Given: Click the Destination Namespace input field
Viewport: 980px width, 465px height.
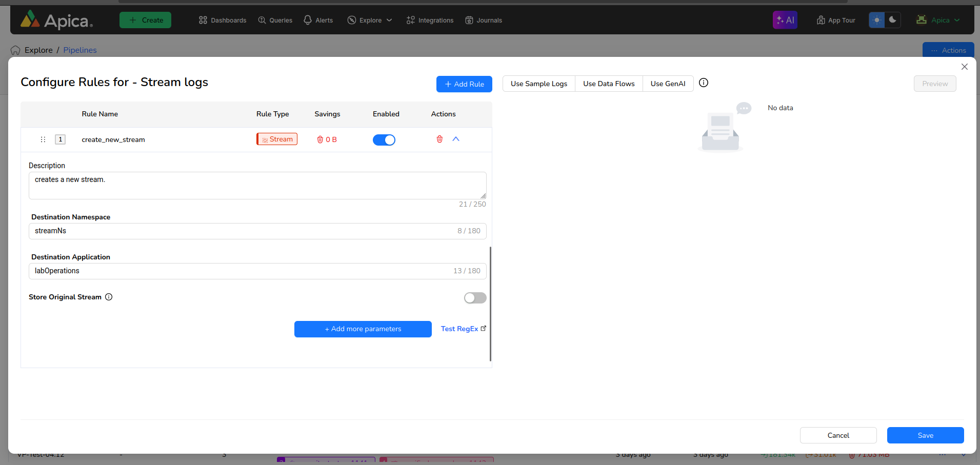Looking at the screenshot, I should pos(241,231).
